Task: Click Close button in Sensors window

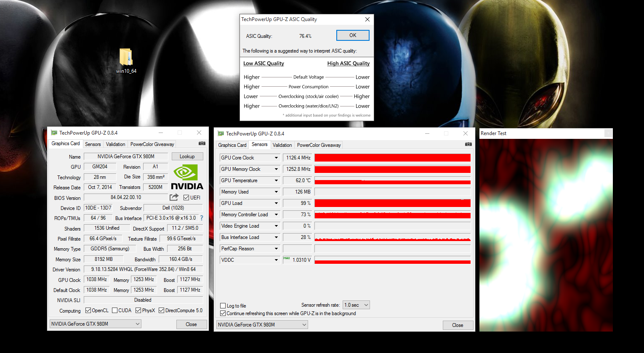Action: pos(458,325)
